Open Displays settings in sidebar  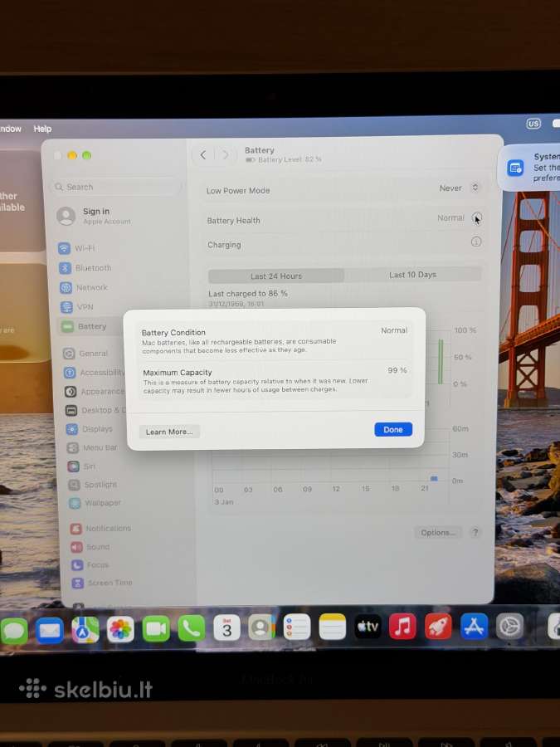point(90,429)
